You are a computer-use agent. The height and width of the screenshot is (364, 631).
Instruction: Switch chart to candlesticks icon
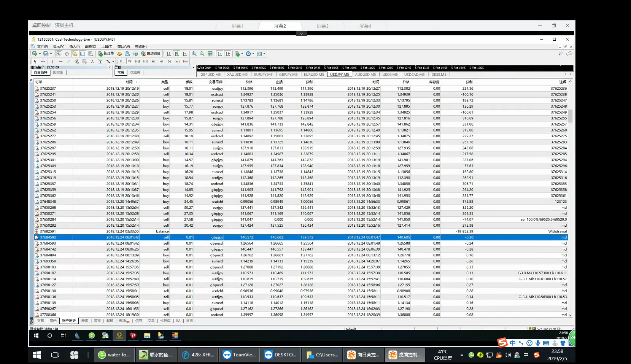point(176,54)
